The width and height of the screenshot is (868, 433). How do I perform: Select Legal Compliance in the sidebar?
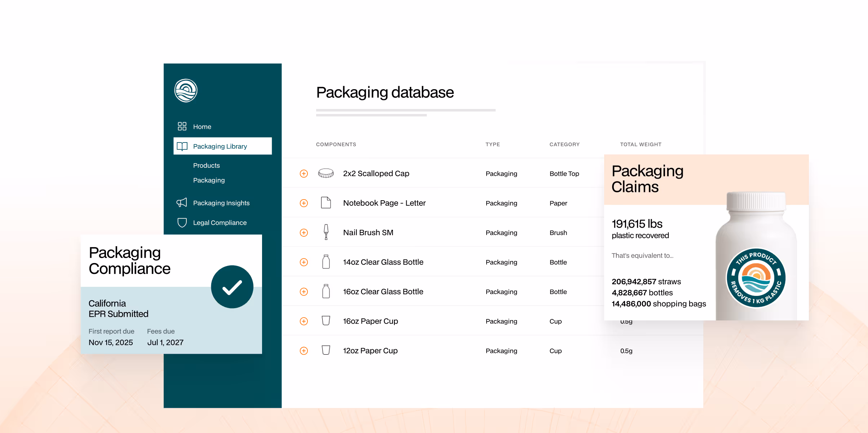[x=220, y=223]
